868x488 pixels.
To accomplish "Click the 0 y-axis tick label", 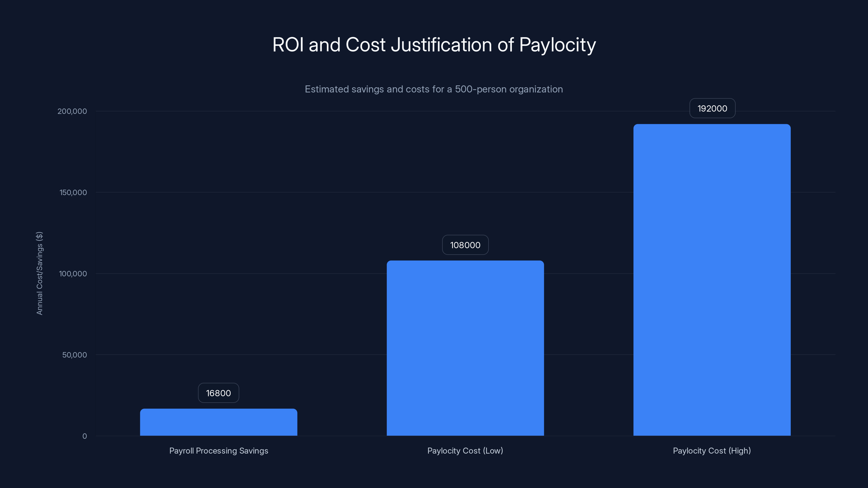I will (85, 436).
